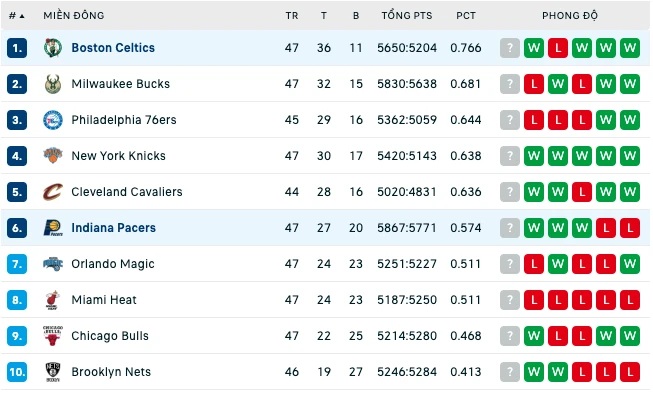Select the New York Knicks logo
This screenshot has height=399, width=653.
coord(53,156)
